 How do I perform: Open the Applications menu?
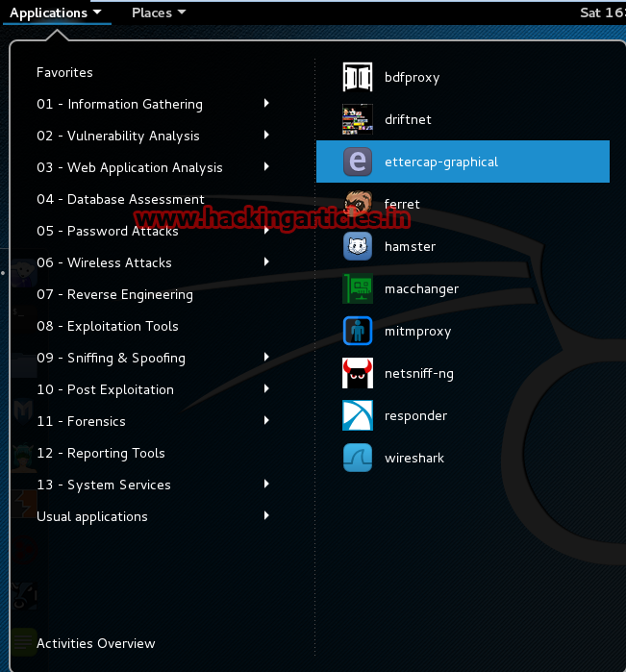tap(56, 12)
